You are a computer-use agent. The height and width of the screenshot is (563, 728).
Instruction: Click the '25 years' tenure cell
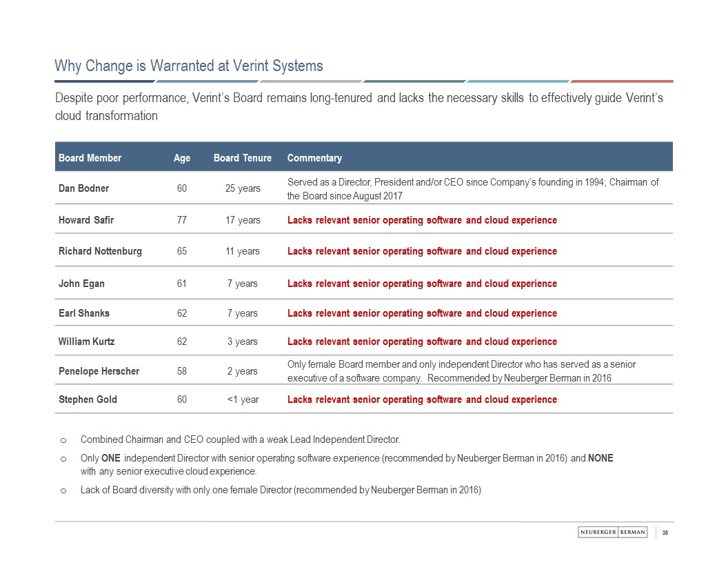(x=243, y=188)
